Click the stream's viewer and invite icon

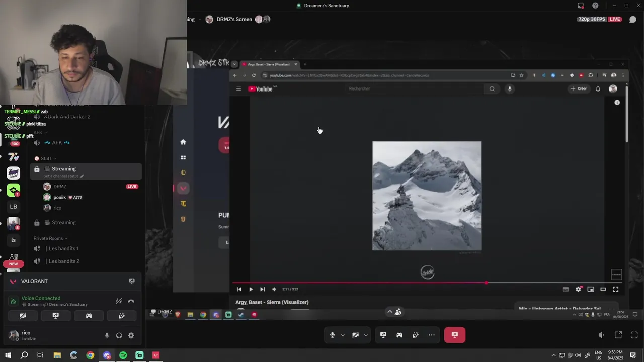398,312
